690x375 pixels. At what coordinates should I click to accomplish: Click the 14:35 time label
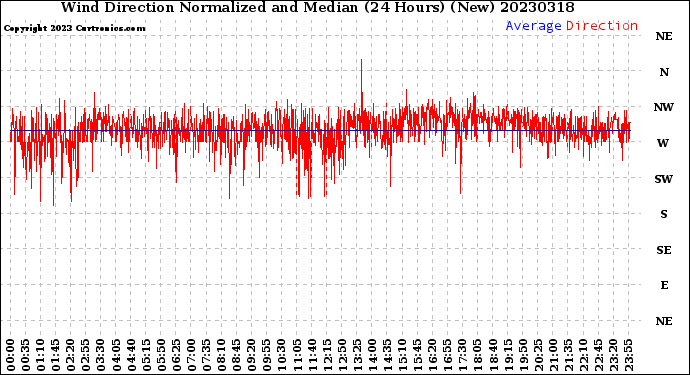point(387,355)
